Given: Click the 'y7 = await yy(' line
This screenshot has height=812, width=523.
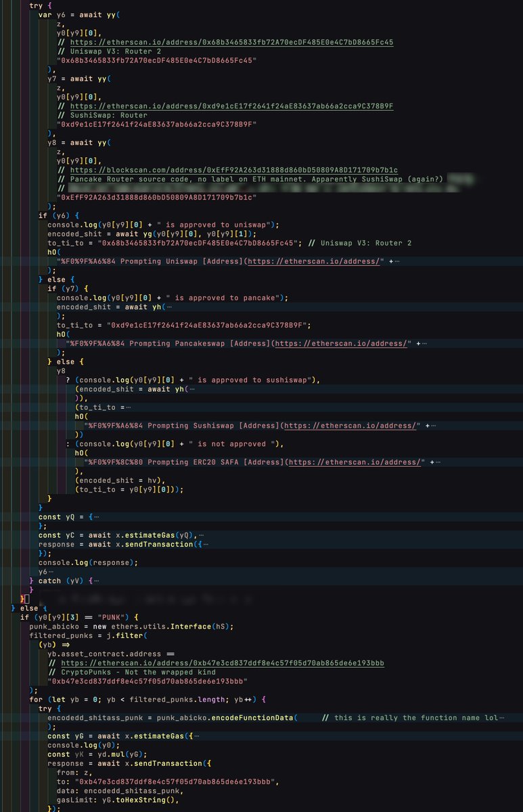Looking at the screenshot, I should pyautogui.click(x=78, y=78).
